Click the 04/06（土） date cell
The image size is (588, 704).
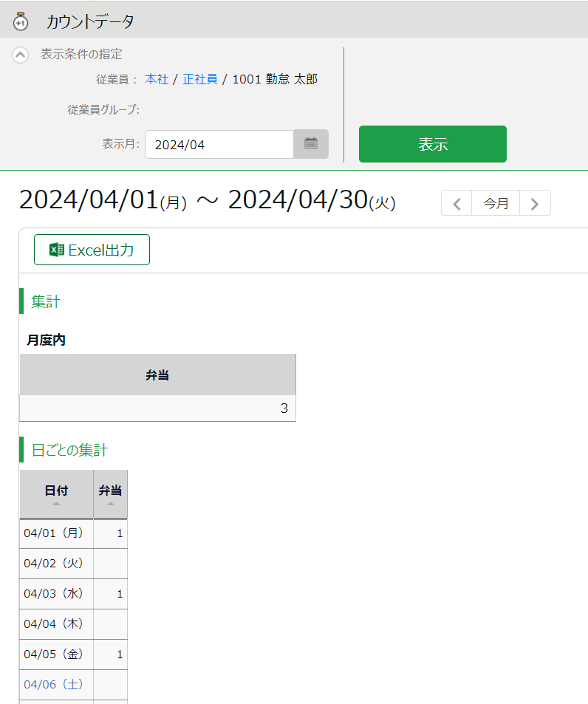(56, 684)
